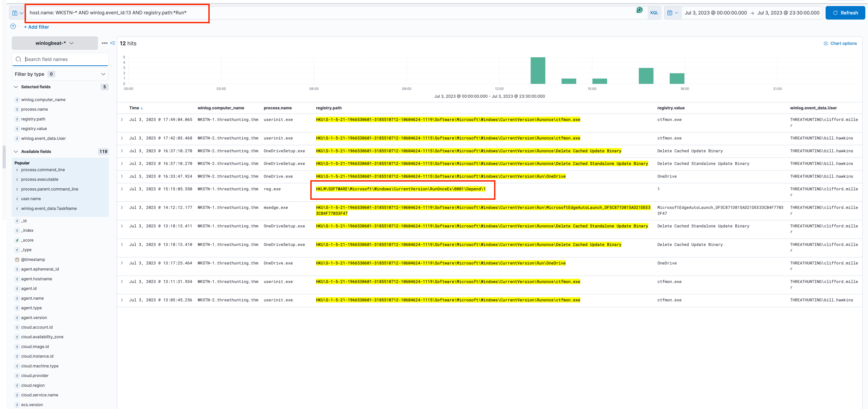Screen dimensions: 868x409
Task: Select the process.executable available field
Action: (40, 180)
